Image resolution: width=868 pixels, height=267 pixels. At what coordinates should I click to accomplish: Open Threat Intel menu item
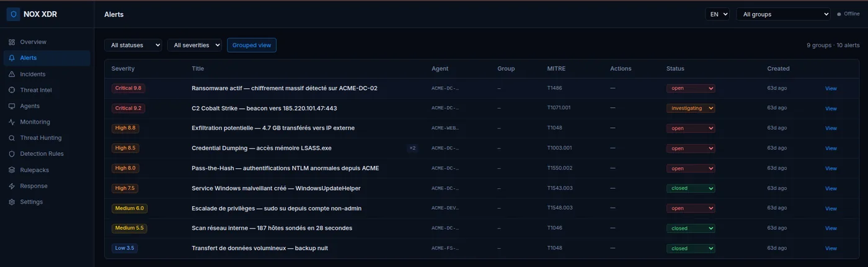47,90
